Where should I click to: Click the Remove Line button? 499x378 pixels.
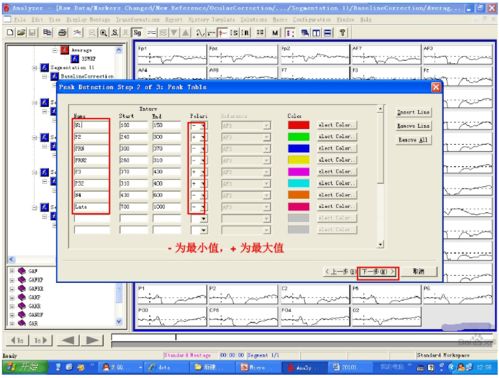coord(413,126)
